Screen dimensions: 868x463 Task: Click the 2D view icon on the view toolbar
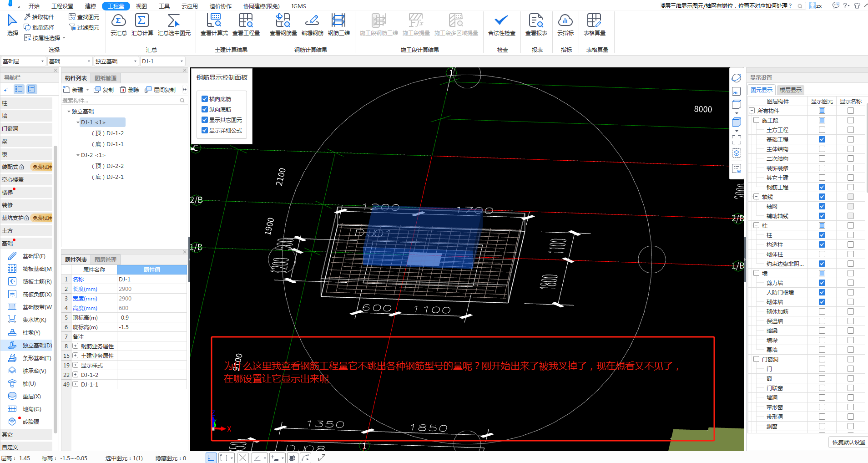pyautogui.click(x=736, y=92)
